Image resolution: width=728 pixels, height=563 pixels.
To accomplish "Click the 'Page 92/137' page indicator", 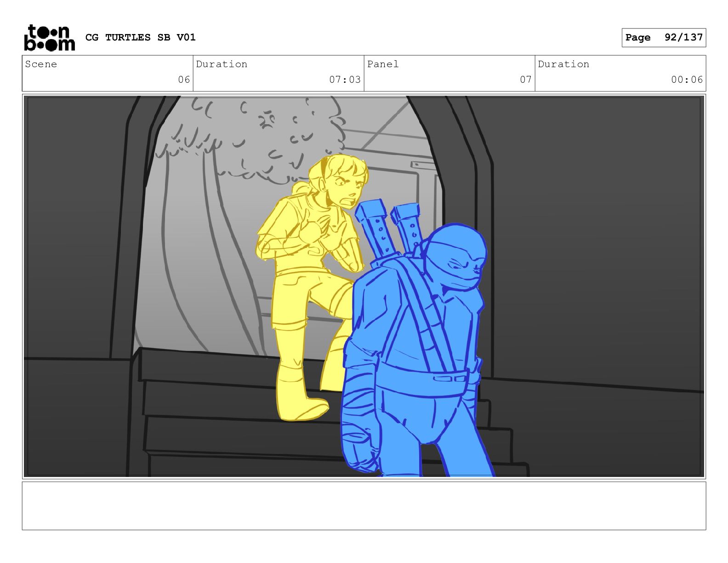I will click(x=664, y=38).
